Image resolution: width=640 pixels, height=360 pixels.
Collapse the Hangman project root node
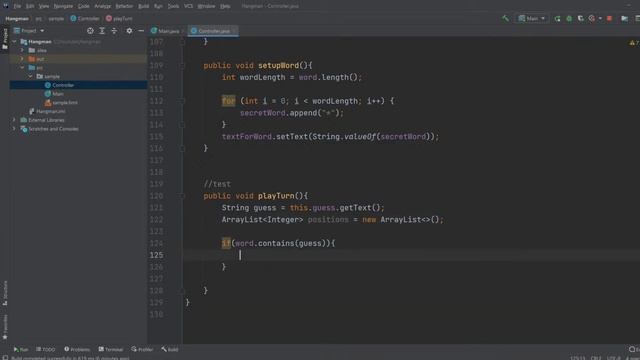click(14, 42)
